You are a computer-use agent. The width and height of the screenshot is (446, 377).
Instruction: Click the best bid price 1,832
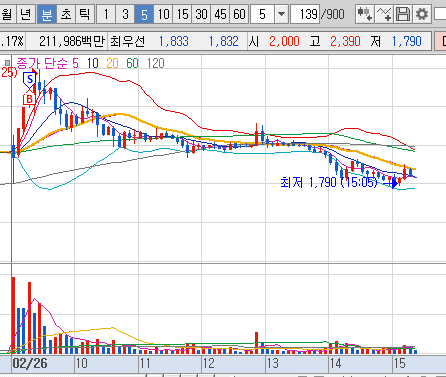tap(223, 41)
